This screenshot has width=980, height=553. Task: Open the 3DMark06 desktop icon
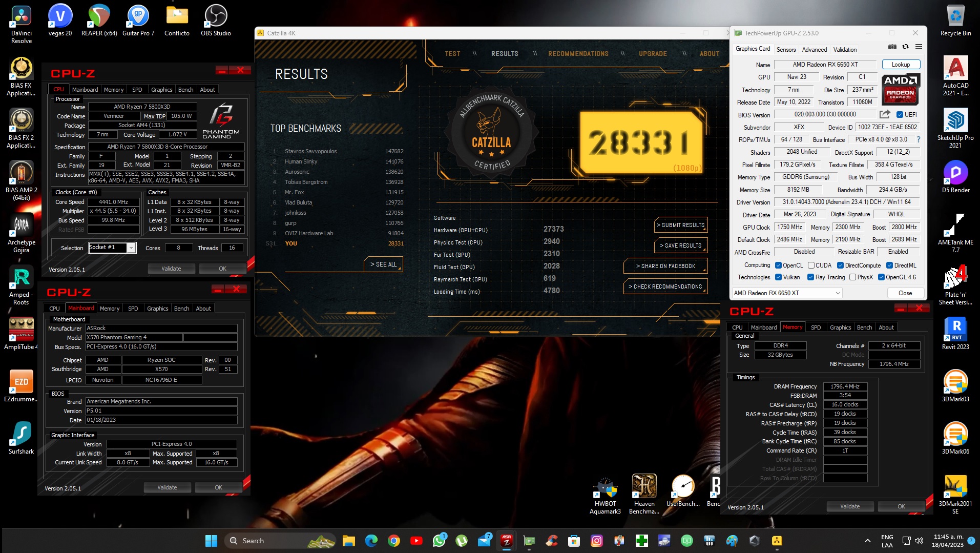point(955,438)
